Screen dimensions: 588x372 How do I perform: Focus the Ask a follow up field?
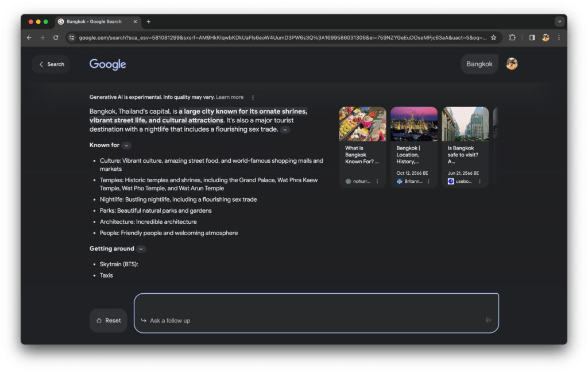(x=316, y=313)
